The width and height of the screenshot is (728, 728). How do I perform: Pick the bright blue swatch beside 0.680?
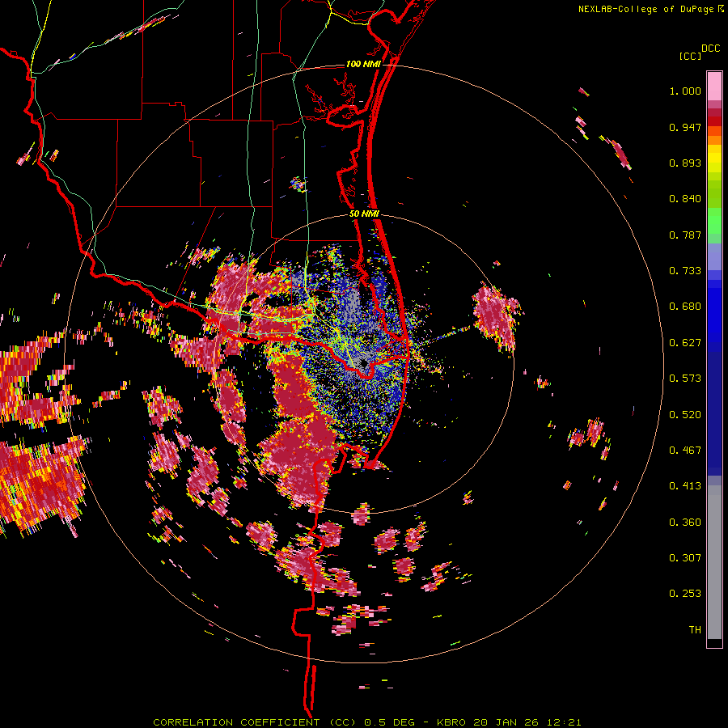point(714,311)
